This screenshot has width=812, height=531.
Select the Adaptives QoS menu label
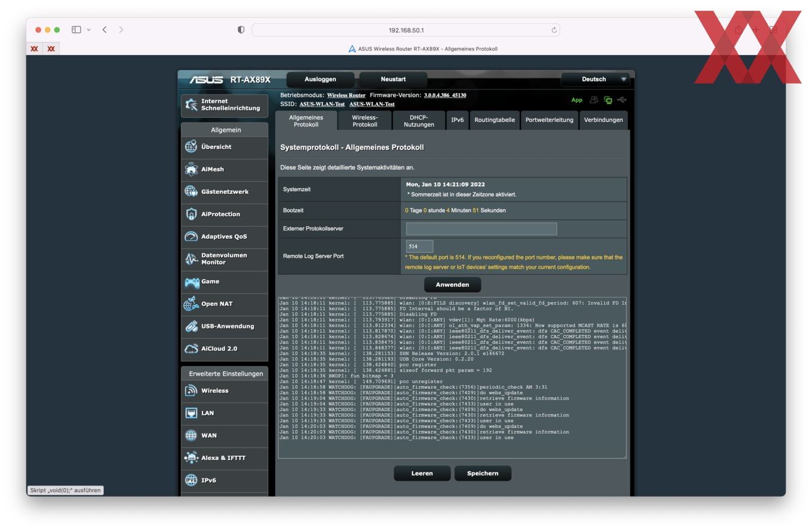224,237
